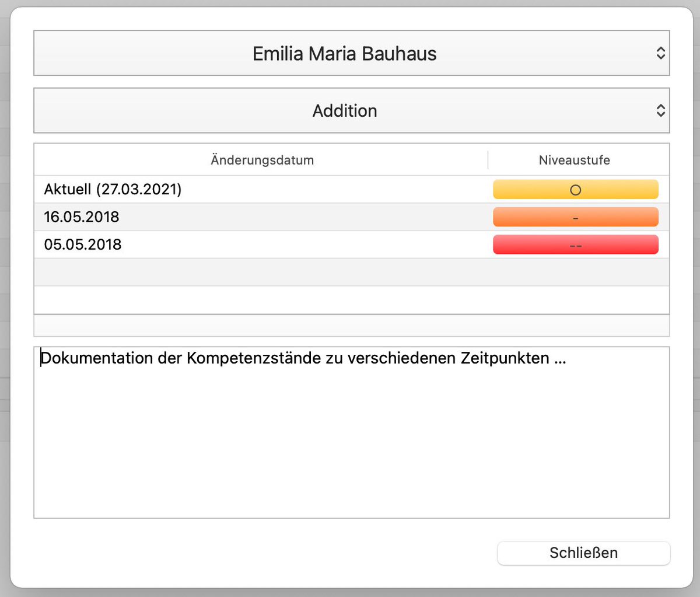Click the orange level badge for 16.05.2018

(x=575, y=217)
